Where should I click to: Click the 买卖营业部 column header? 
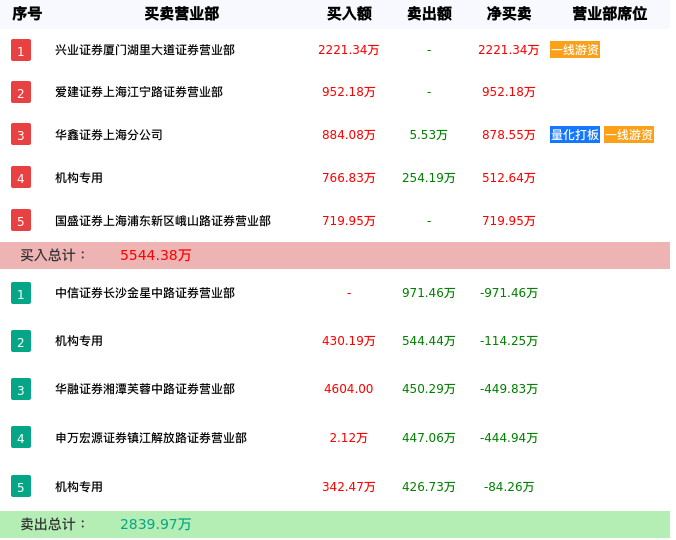pyautogui.click(x=182, y=14)
